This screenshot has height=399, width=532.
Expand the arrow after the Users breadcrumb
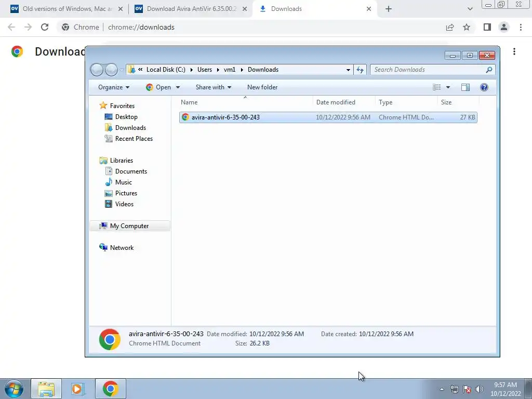click(x=218, y=70)
